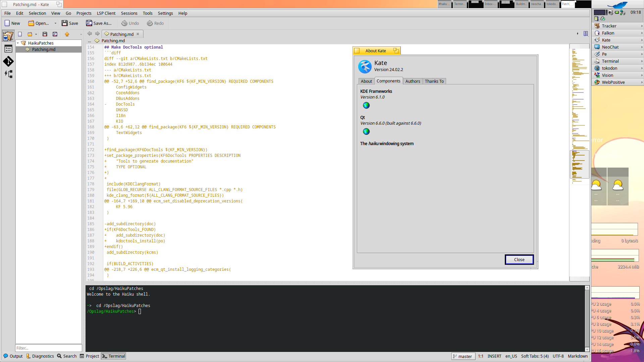Click the Qt website globe icon
The image size is (644, 362).
pyautogui.click(x=366, y=131)
